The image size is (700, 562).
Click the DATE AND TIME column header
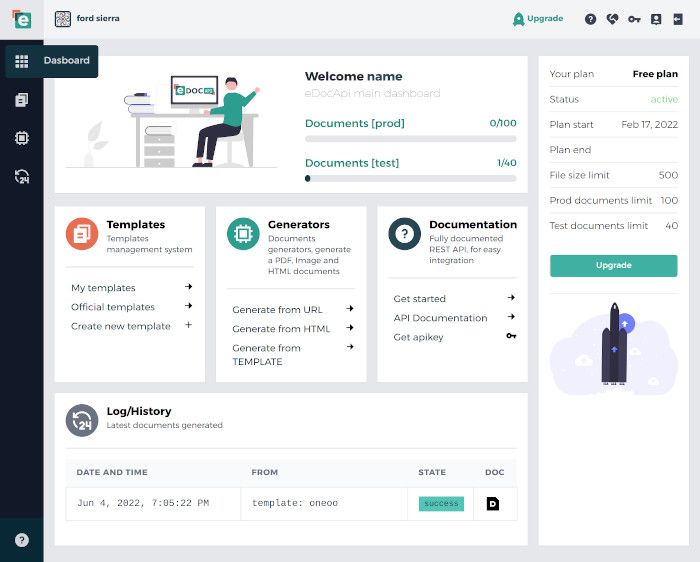(112, 472)
